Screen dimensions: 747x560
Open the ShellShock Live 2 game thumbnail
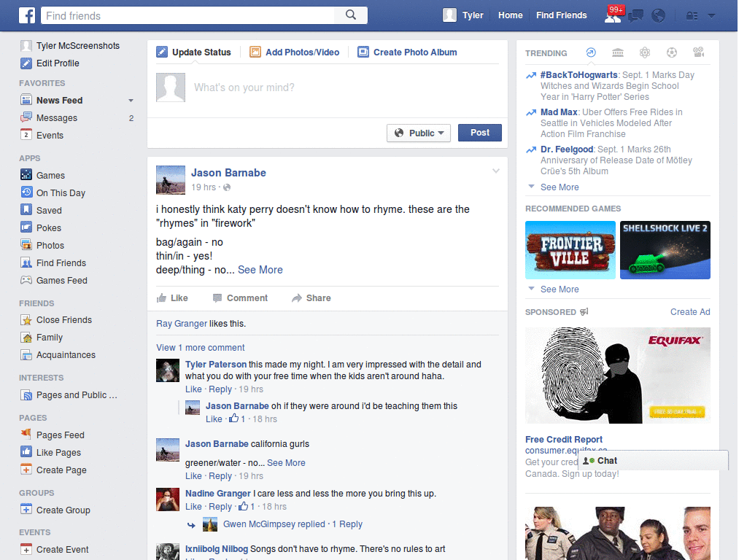click(665, 250)
